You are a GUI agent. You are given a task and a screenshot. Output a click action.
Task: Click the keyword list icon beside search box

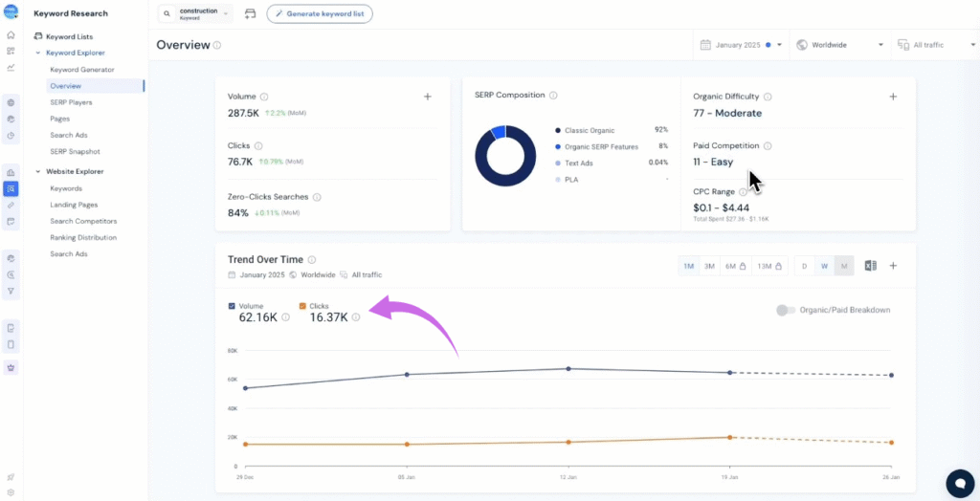(251, 14)
